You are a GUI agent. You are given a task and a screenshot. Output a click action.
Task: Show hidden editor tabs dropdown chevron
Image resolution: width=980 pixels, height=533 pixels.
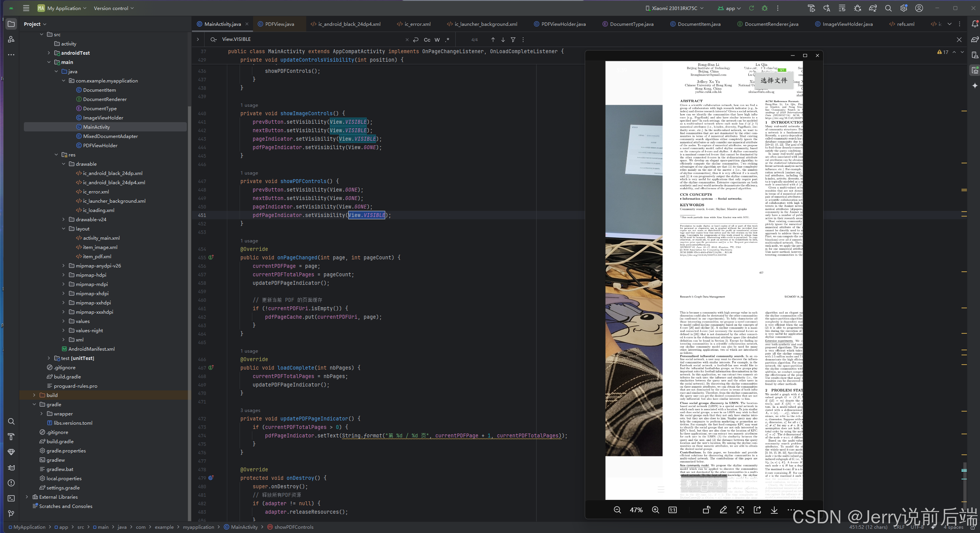click(x=950, y=24)
